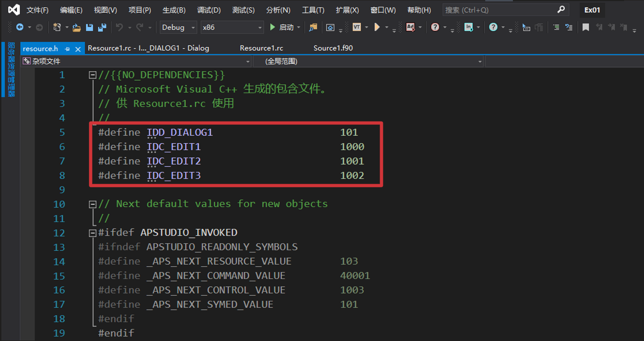Open the 调试(D) menu
The image size is (644, 341).
pyautogui.click(x=209, y=9)
